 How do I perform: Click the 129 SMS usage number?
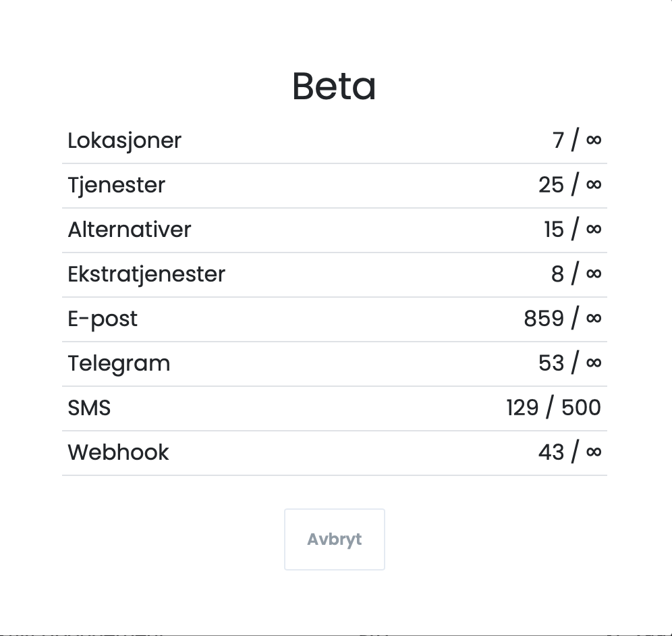pos(522,408)
